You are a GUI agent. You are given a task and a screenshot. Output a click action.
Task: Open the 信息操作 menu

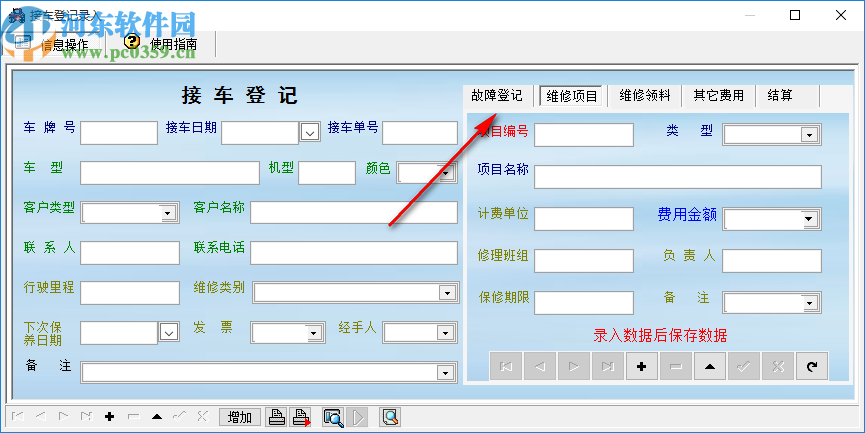pos(53,44)
